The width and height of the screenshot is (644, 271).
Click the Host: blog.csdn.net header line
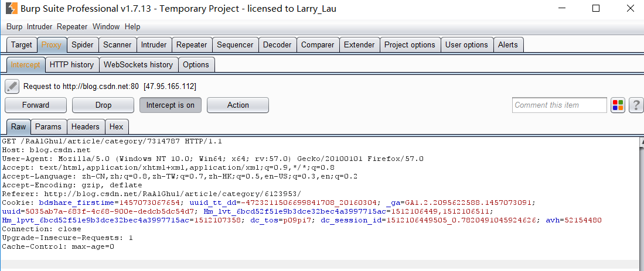[46, 150]
